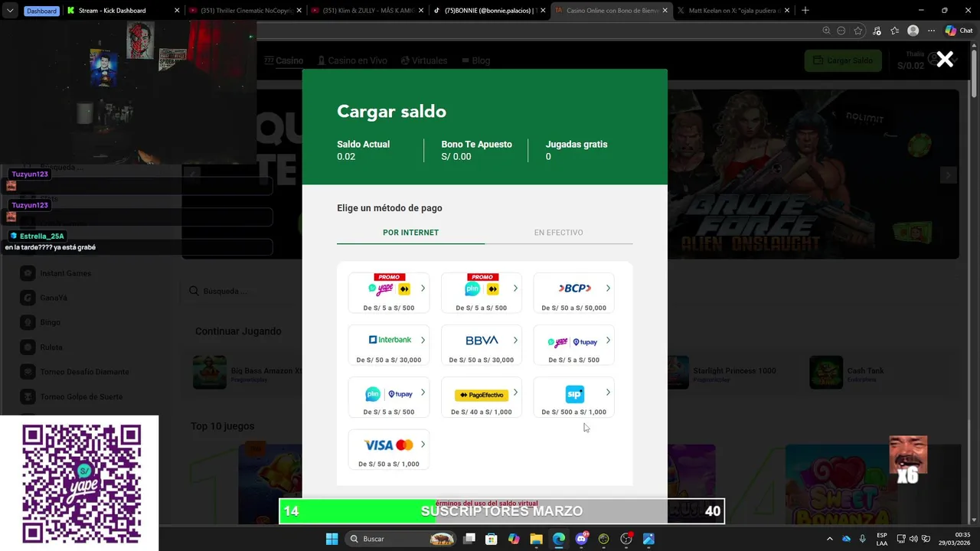
Task: Open Blog menu item
Action: tap(475, 60)
